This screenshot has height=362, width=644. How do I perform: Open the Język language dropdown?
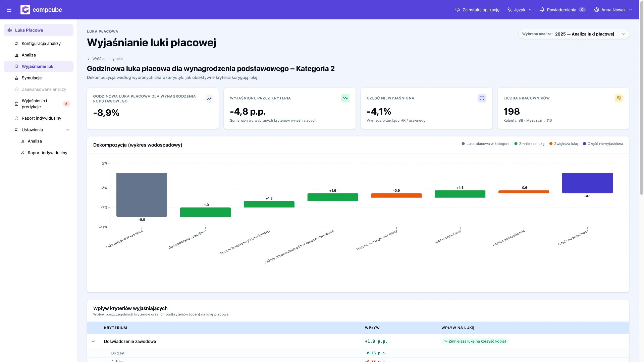[520, 10]
